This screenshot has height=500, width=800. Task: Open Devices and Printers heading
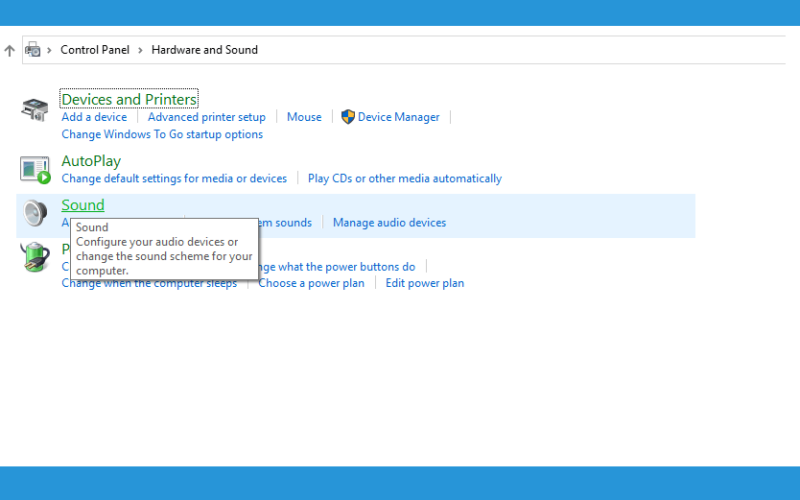129,99
